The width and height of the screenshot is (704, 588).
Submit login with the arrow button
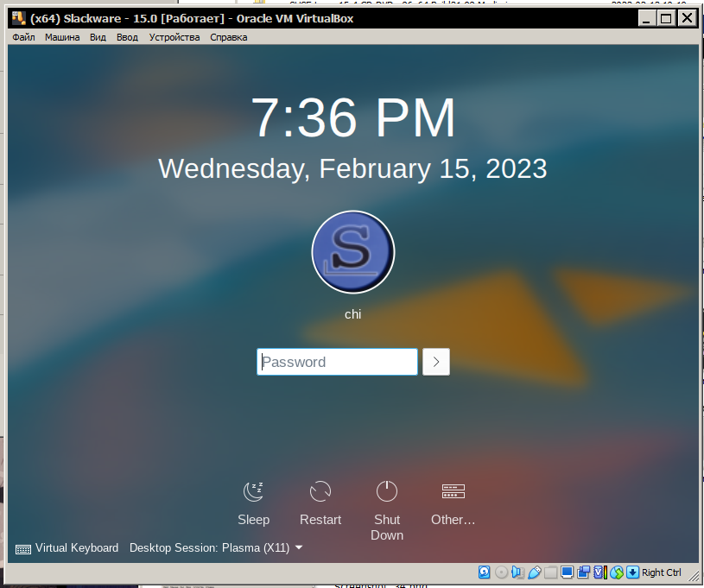click(436, 362)
